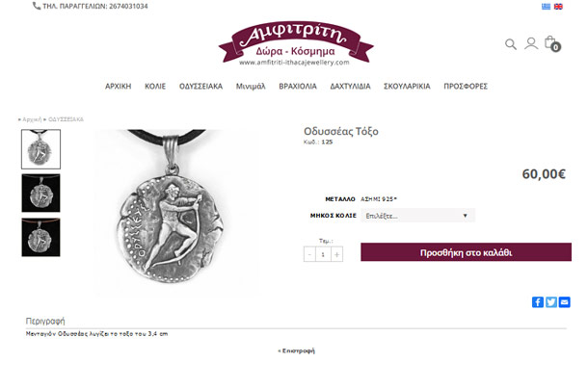Follow the Επιστροφή back link

coord(296,350)
